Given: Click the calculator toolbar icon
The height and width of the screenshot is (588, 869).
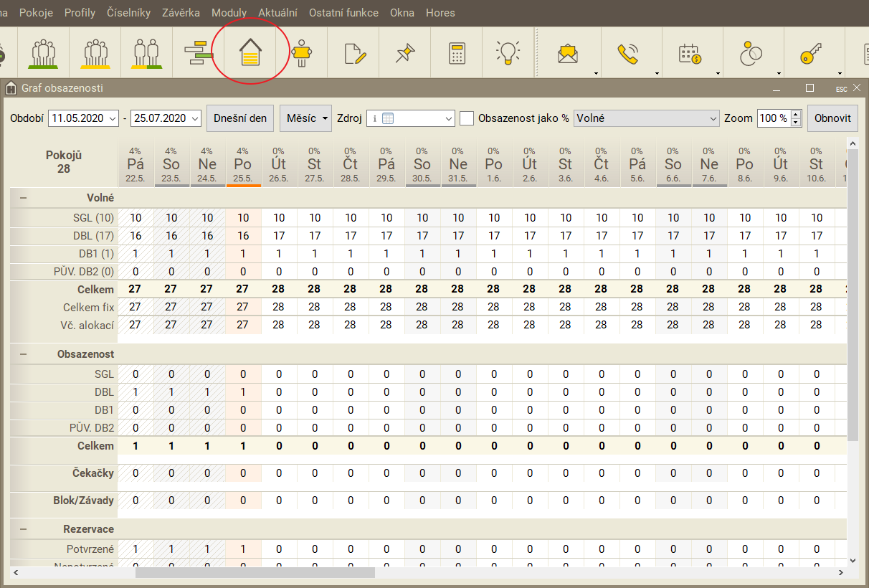Looking at the screenshot, I should click(456, 54).
